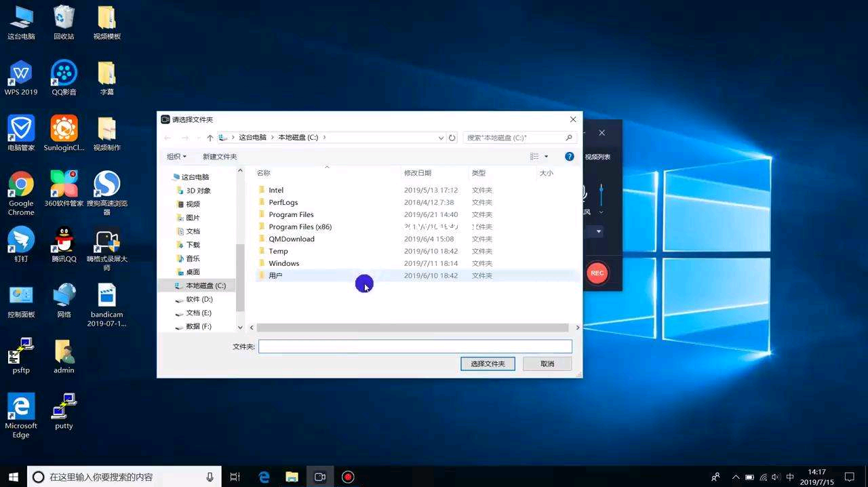Screen dimensions: 868x487
Task: Click the blue help question mark icon
Action: point(570,157)
